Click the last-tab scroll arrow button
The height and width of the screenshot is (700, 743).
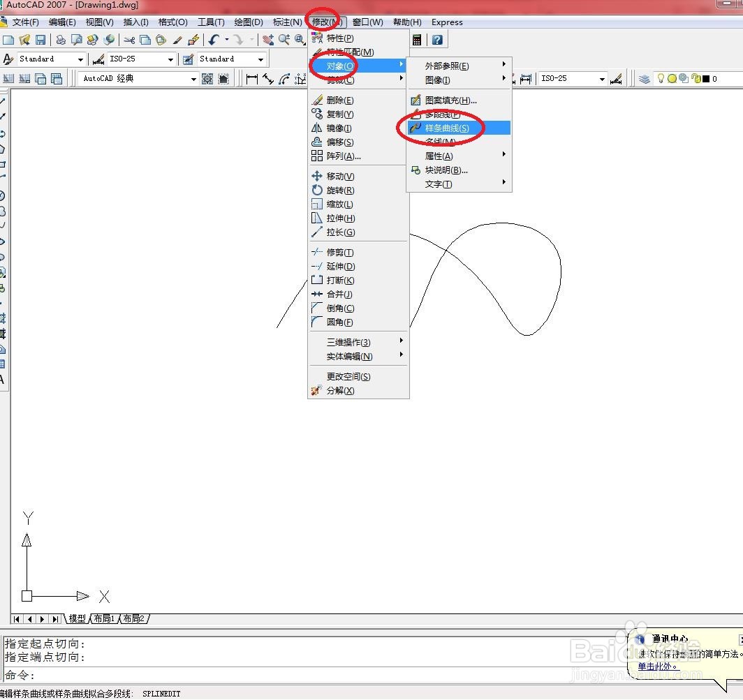tap(55, 619)
